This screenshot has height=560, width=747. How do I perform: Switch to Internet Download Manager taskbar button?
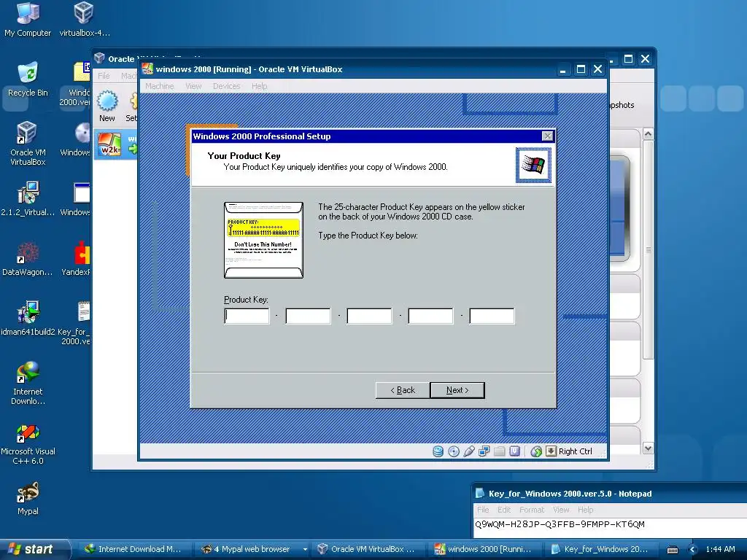(x=133, y=549)
